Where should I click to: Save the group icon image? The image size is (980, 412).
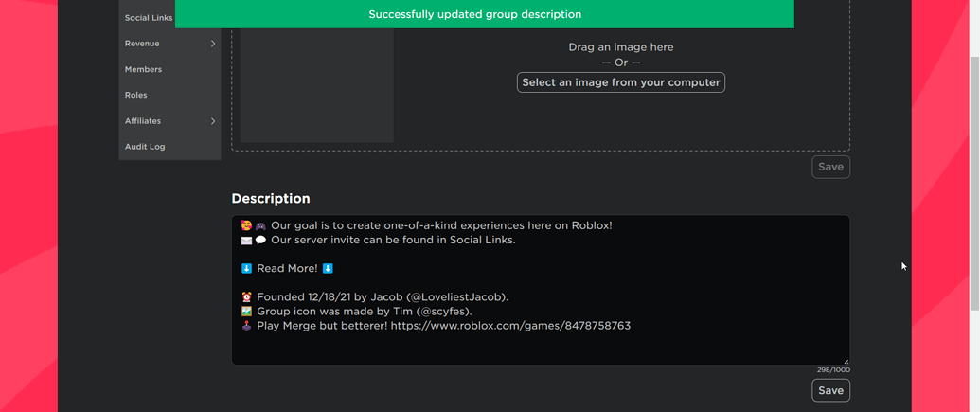830,167
